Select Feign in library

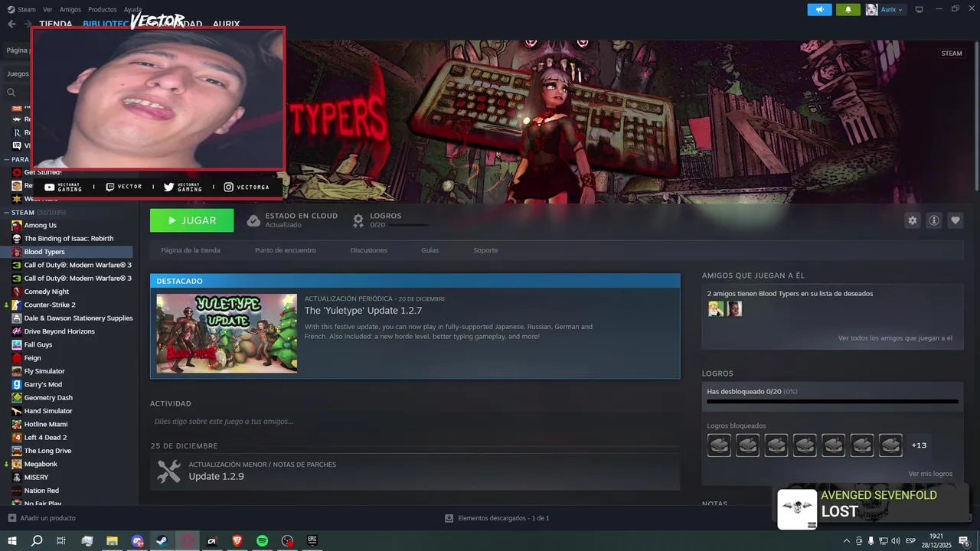(x=33, y=357)
